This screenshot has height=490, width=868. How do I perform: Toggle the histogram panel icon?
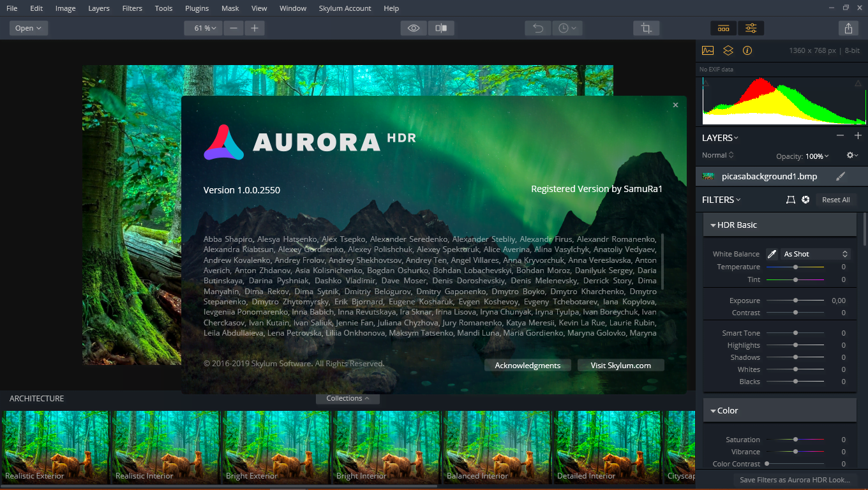[708, 50]
